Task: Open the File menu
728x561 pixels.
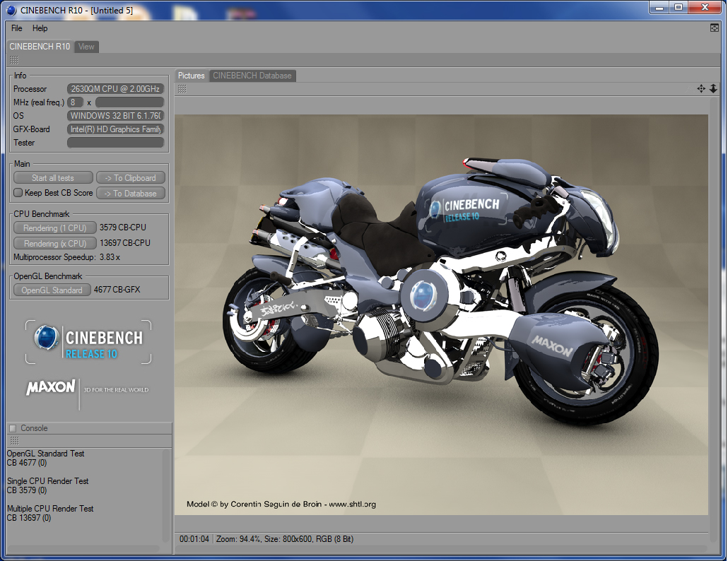Action: click(x=17, y=28)
